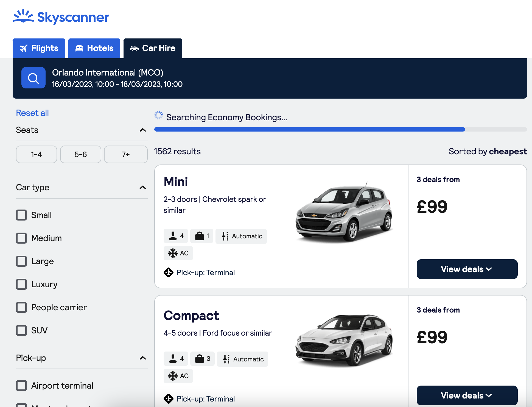Click the Reset all link
Image resolution: width=532 pixels, height=407 pixels.
click(32, 113)
